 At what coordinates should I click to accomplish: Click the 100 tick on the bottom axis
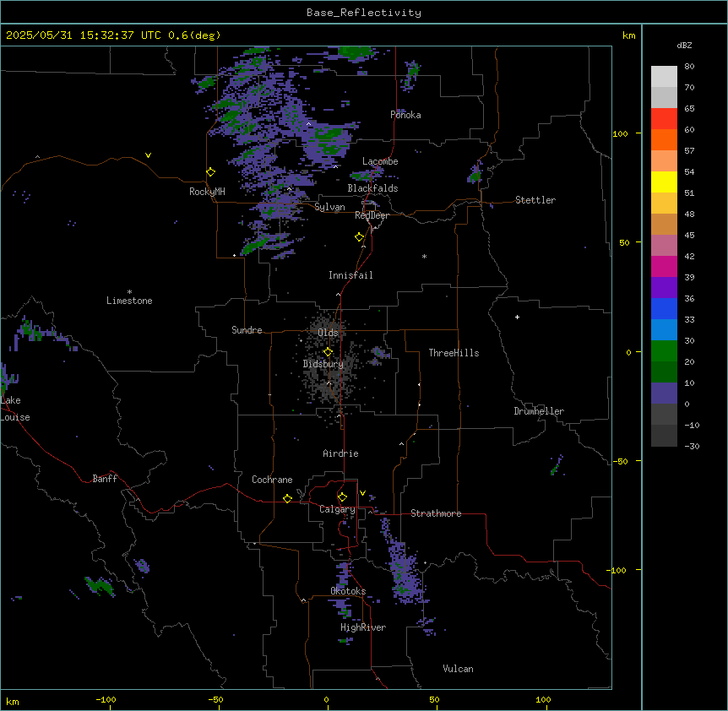pos(543,699)
